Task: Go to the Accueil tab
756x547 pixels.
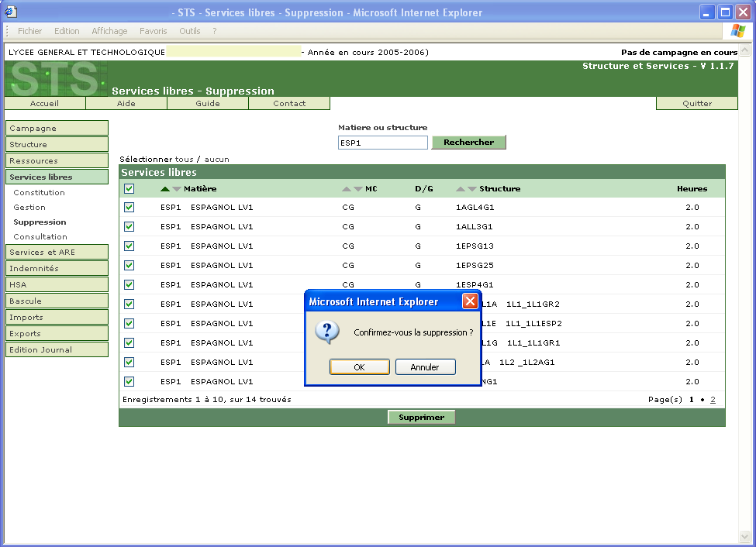Action: pyautogui.click(x=44, y=103)
